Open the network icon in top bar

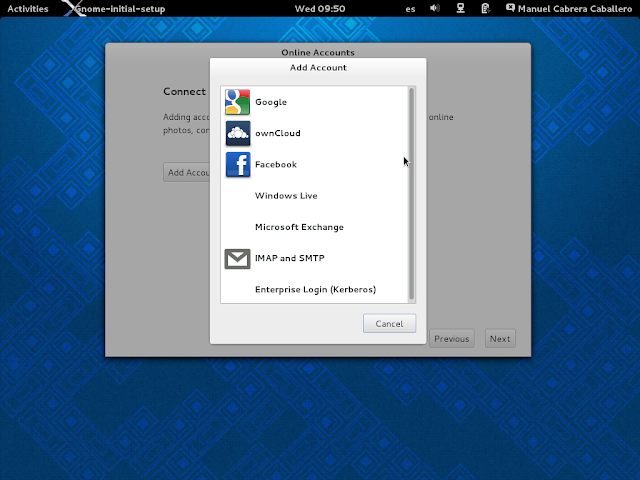point(460,8)
